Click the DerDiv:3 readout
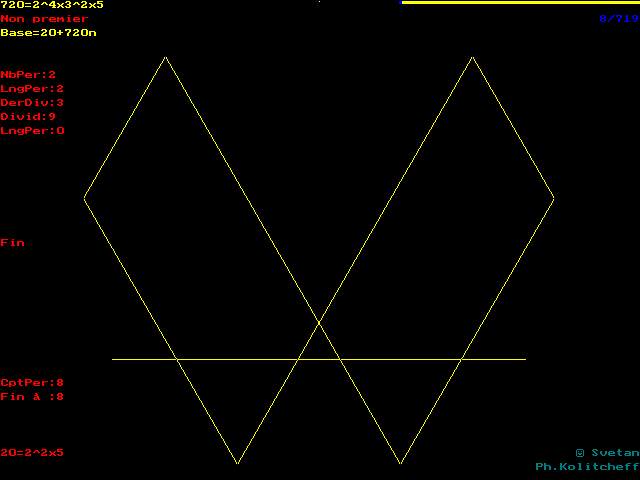This screenshot has width=640, height=480. coord(32,103)
